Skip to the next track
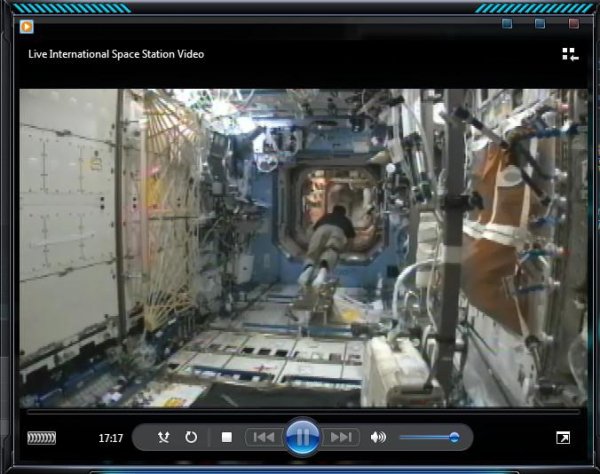Screen dimensions: 600x474 tap(340, 437)
